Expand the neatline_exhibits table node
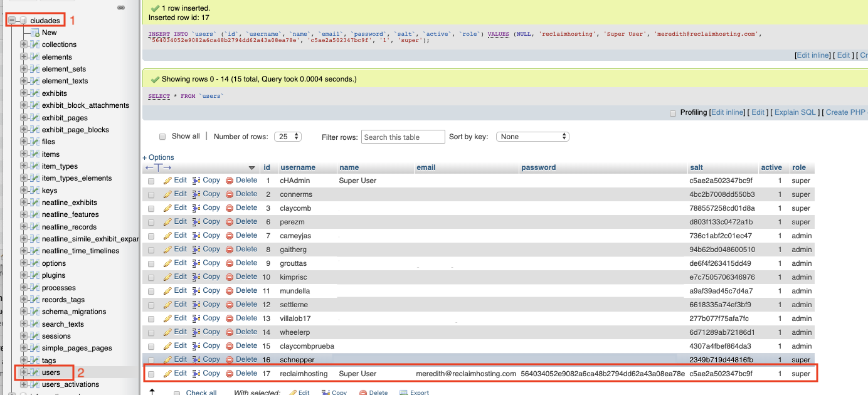Image resolution: width=868 pixels, height=395 pixels. coord(24,203)
